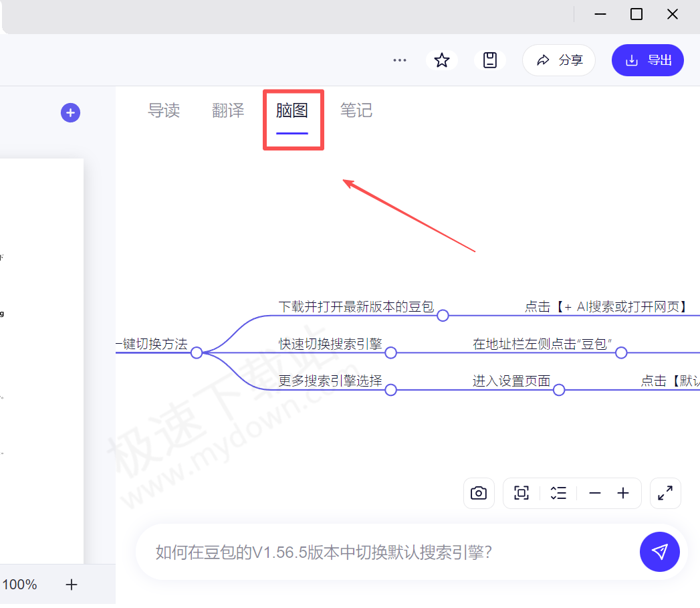Switch to the 笔记 tab
This screenshot has width=700, height=608.
pos(356,110)
